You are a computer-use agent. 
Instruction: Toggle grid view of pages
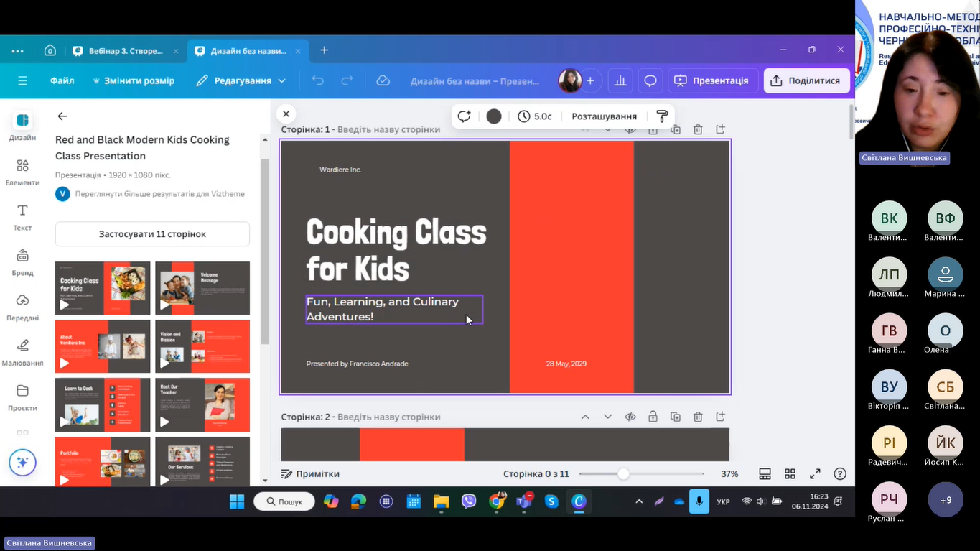[790, 474]
